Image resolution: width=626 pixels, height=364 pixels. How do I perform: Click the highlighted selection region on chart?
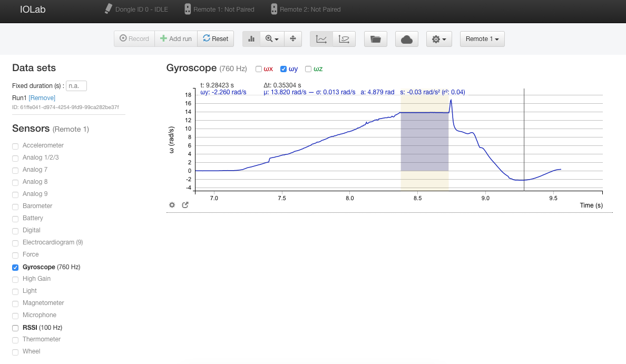pyautogui.click(x=425, y=142)
